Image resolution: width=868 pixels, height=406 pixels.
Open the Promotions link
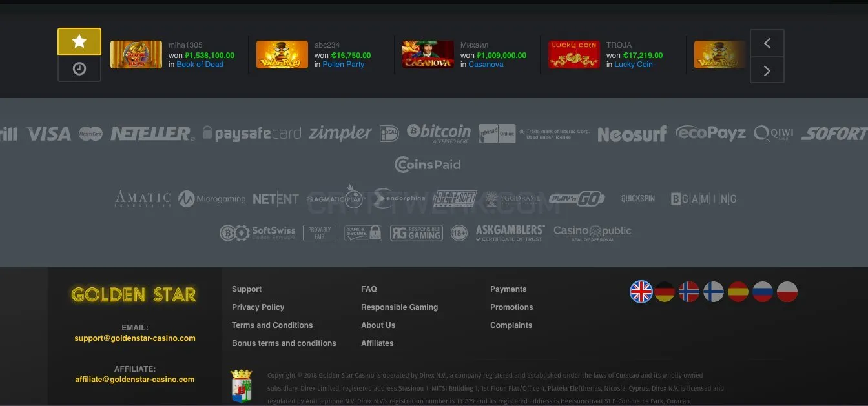click(512, 307)
